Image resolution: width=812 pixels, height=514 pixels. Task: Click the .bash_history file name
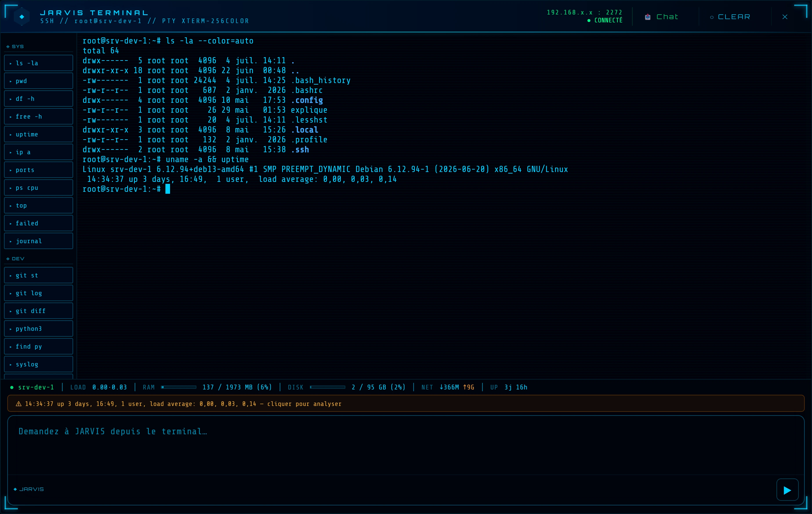[x=321, y=81]
